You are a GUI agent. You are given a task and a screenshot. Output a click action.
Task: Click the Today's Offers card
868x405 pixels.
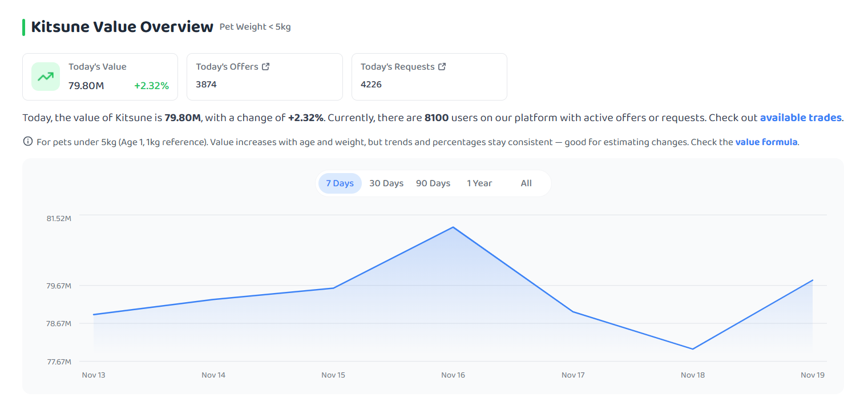tap(265, 77)
